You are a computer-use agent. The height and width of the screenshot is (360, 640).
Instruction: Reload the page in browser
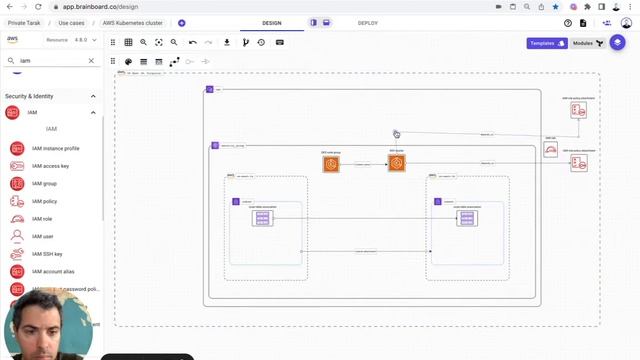(x=38, y=7)
